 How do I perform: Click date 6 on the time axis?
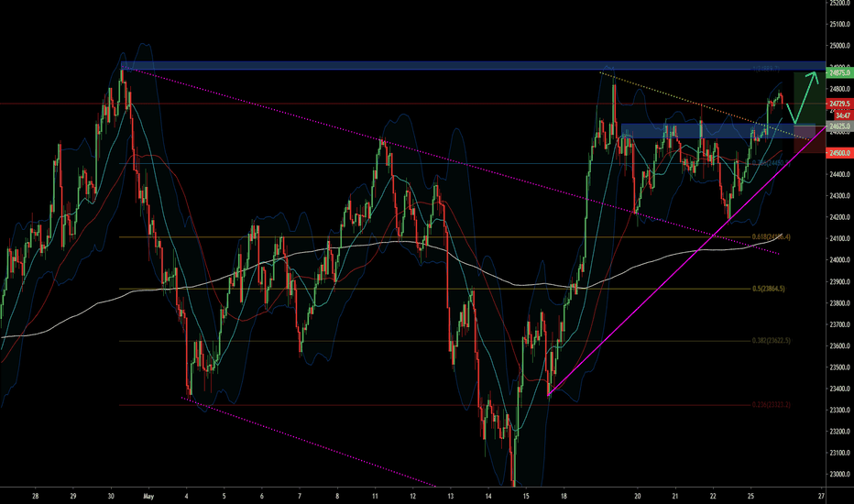pos(262,497)
